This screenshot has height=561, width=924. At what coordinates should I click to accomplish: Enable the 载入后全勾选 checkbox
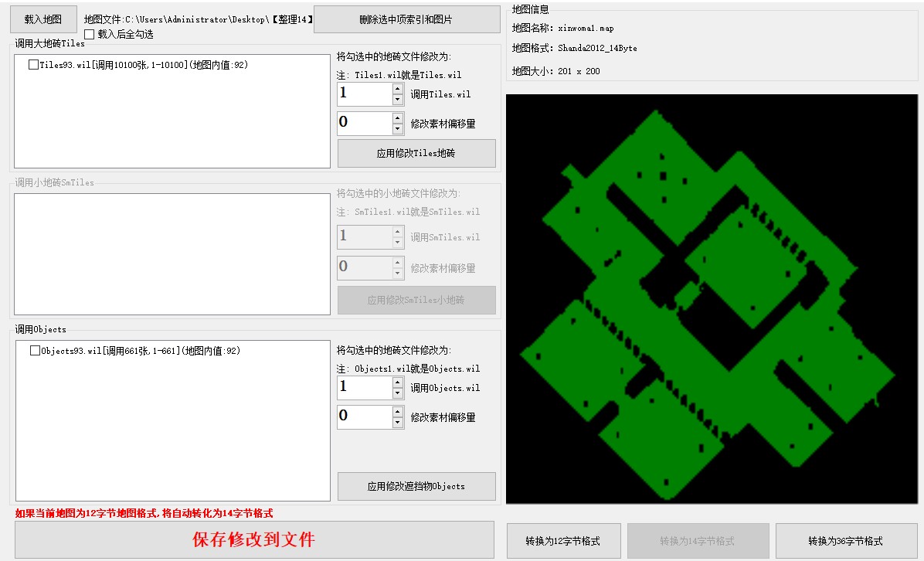(x=90, y=35)
